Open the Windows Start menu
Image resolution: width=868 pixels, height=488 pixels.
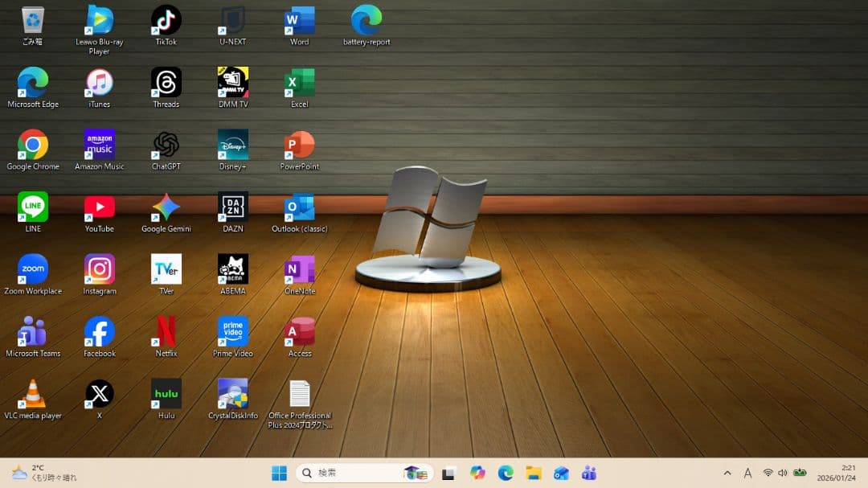coord(279,474)
